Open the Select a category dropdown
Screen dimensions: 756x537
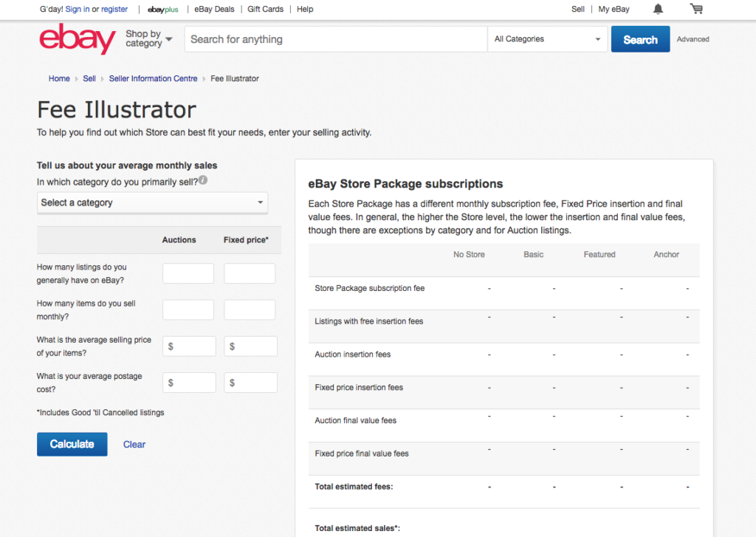coord(152,202)
